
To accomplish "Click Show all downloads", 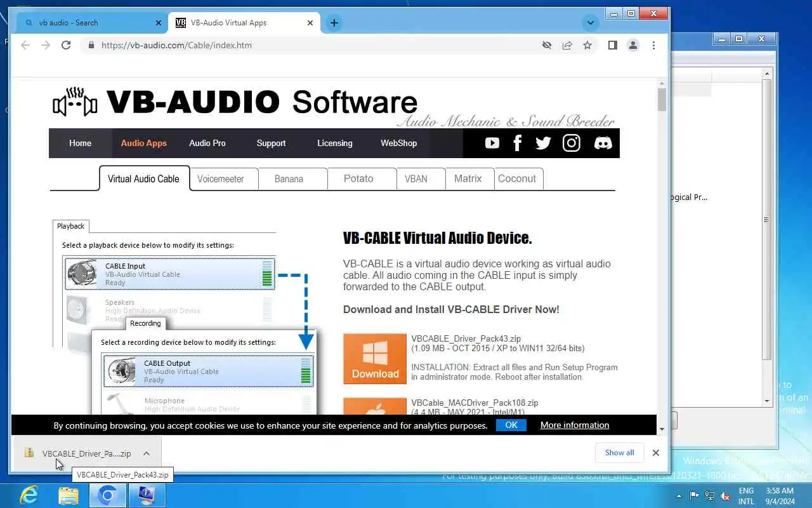I will point(619,453).
